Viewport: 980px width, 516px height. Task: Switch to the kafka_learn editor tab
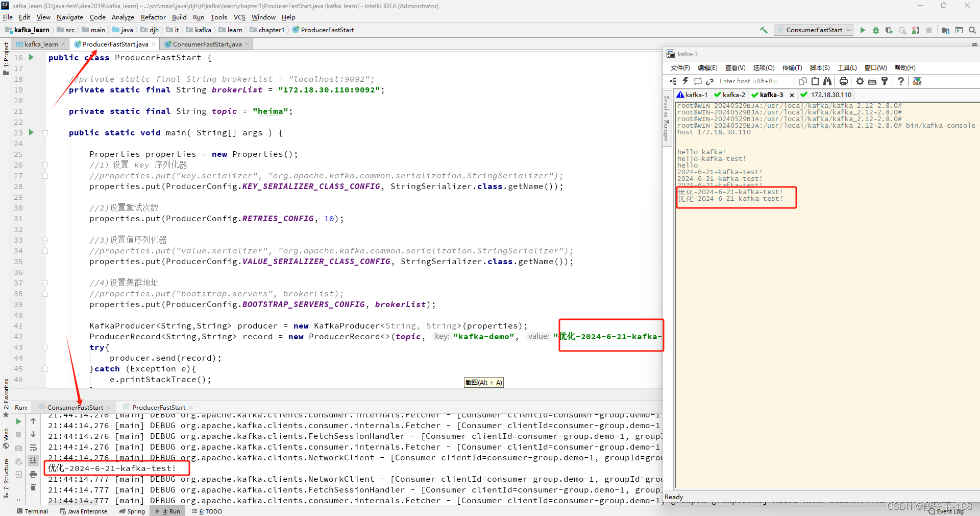[40, 44]
